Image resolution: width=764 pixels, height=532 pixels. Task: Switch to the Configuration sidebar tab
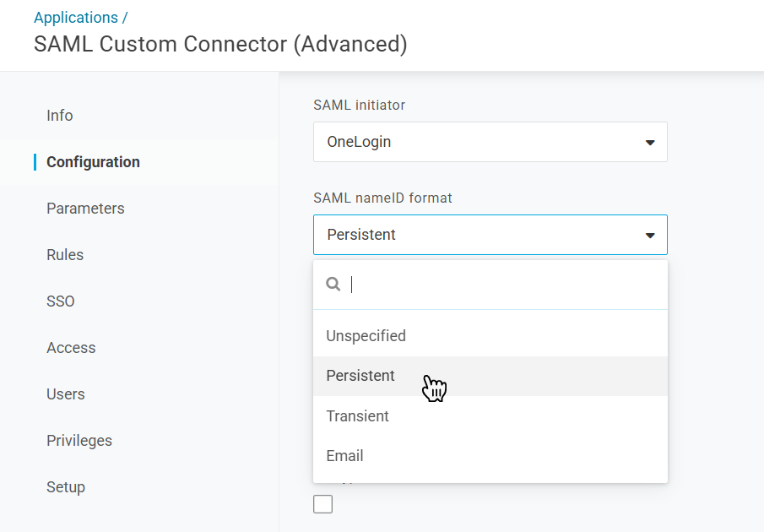click(x=93, y=162)
